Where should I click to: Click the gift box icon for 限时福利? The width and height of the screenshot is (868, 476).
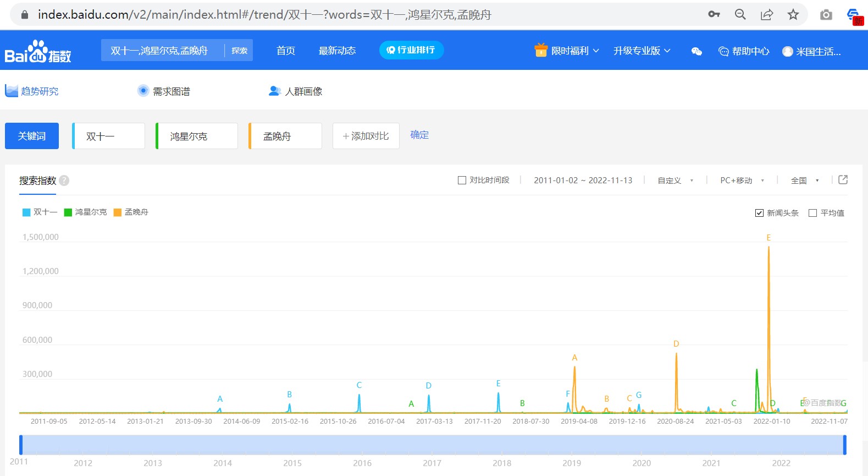541,50
